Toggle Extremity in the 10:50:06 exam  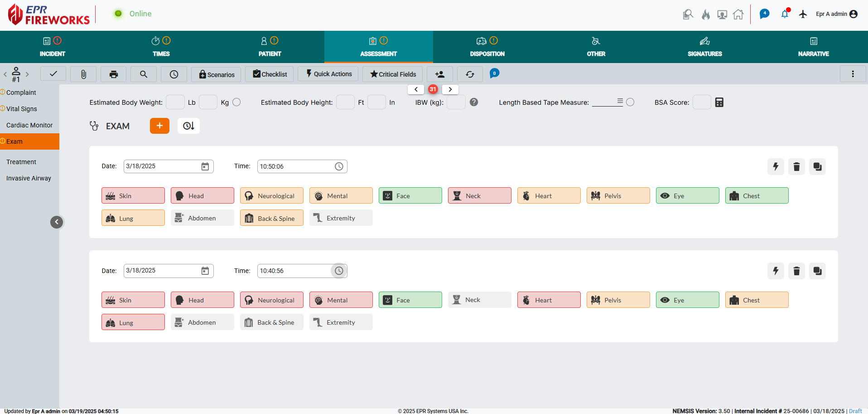[x=341, y=218]
